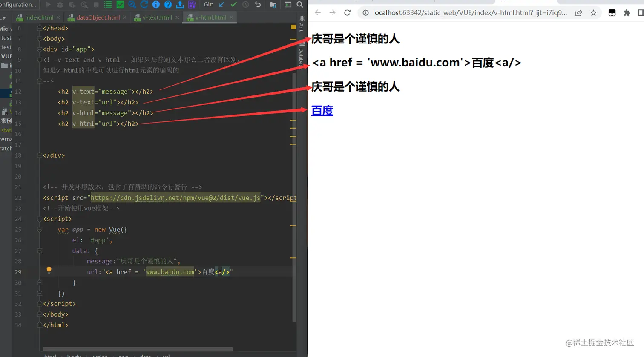Open the Ant tool window

pos(302,24)
